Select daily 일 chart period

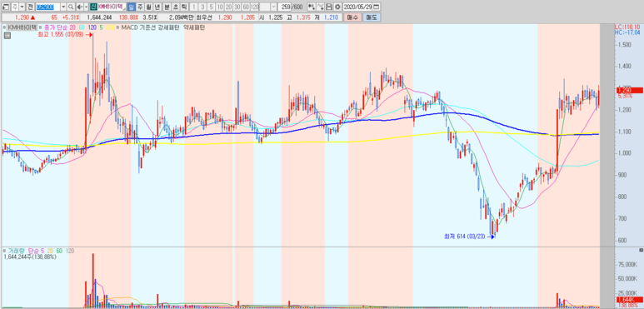tap(131, 7)
